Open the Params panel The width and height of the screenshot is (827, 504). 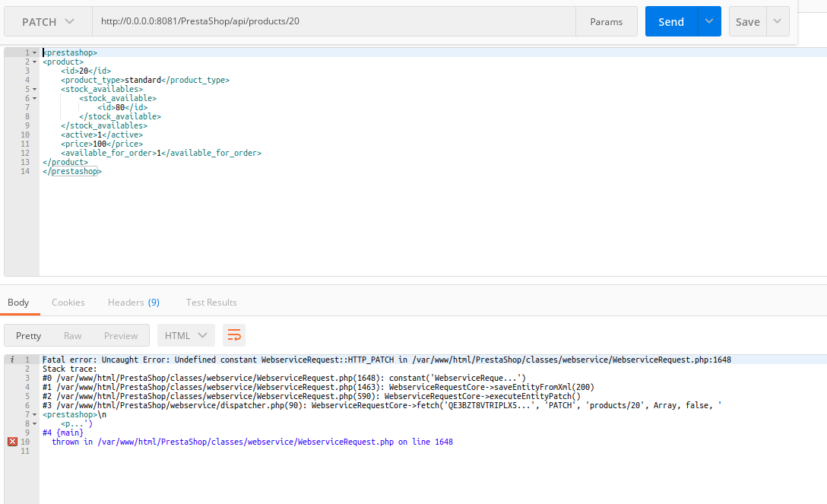[x=606, y=21]
